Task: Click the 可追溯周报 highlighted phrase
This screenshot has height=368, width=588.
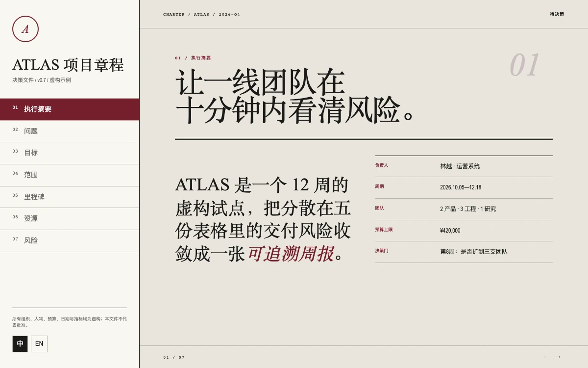Action: 291,254
